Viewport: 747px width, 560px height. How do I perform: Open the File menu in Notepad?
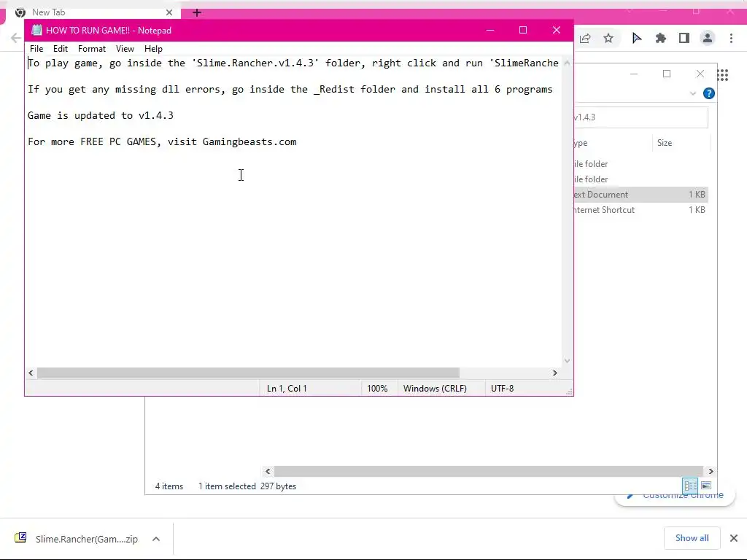(36, 49)
